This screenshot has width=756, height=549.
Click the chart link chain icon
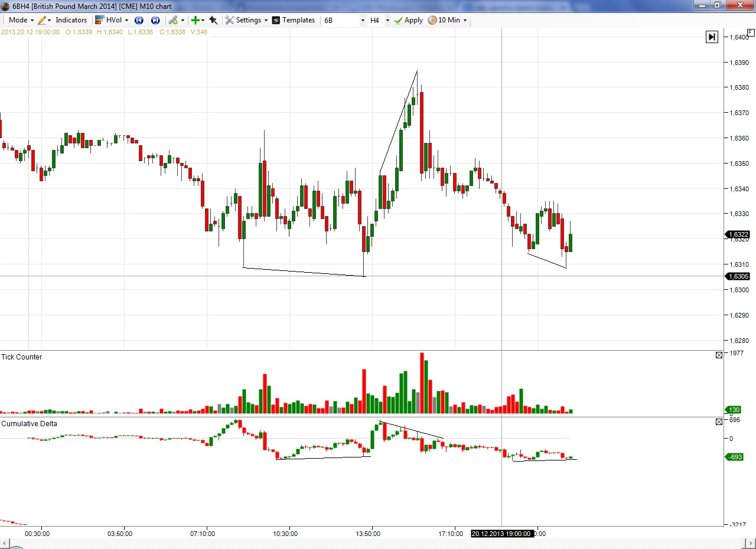(173, 20)
